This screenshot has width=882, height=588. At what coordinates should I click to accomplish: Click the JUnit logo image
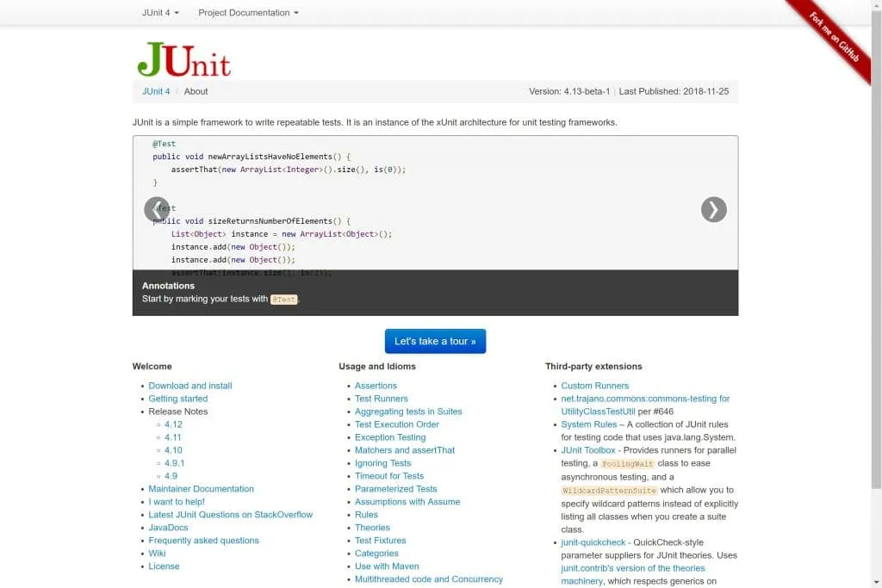tap(184, 59)
